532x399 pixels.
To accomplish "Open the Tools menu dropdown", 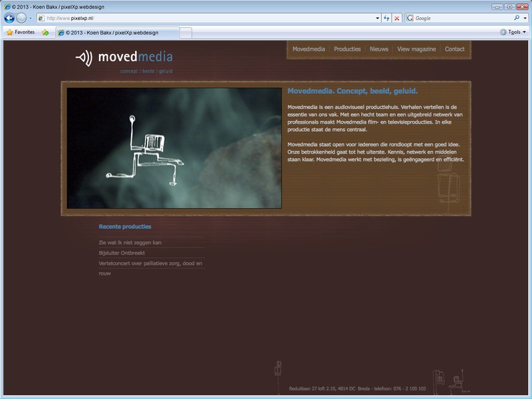I will (x=513, y=32).
